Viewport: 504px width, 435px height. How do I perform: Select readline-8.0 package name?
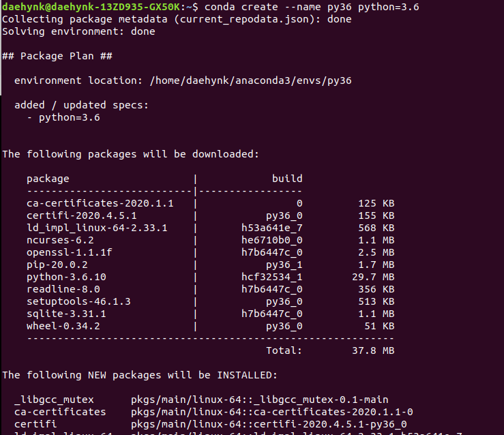[x=63, y=290]
